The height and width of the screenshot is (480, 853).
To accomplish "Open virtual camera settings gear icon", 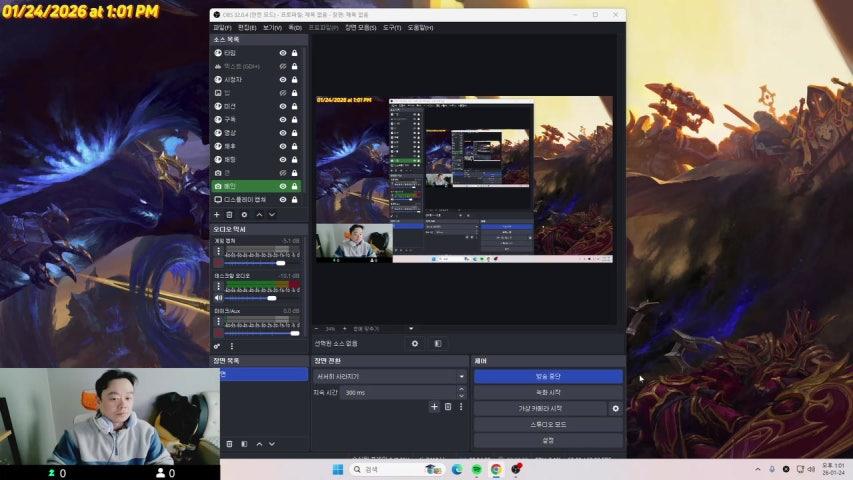I will [616, 408].
